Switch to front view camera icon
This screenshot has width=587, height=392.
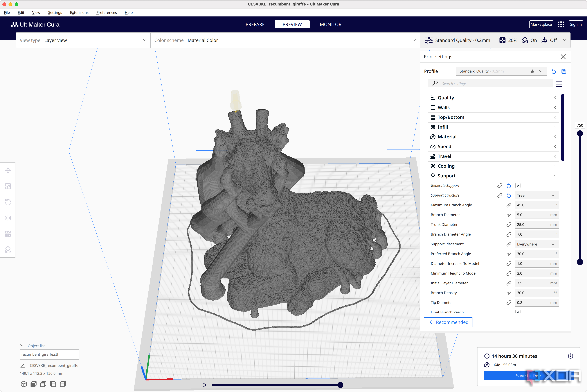coord(34,384)
